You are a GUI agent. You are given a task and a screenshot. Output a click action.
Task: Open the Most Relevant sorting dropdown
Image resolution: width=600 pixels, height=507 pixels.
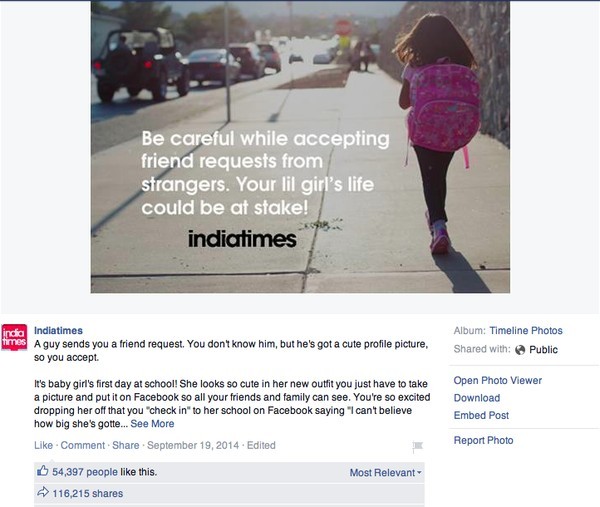coord(385,473)
